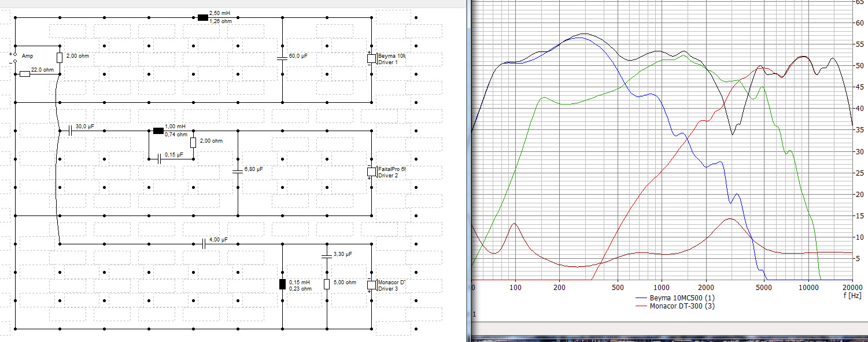Click the '0,74 ohm' inductor resistance label
The height and width of the screenshot is (342, 868).
(175, 135)
